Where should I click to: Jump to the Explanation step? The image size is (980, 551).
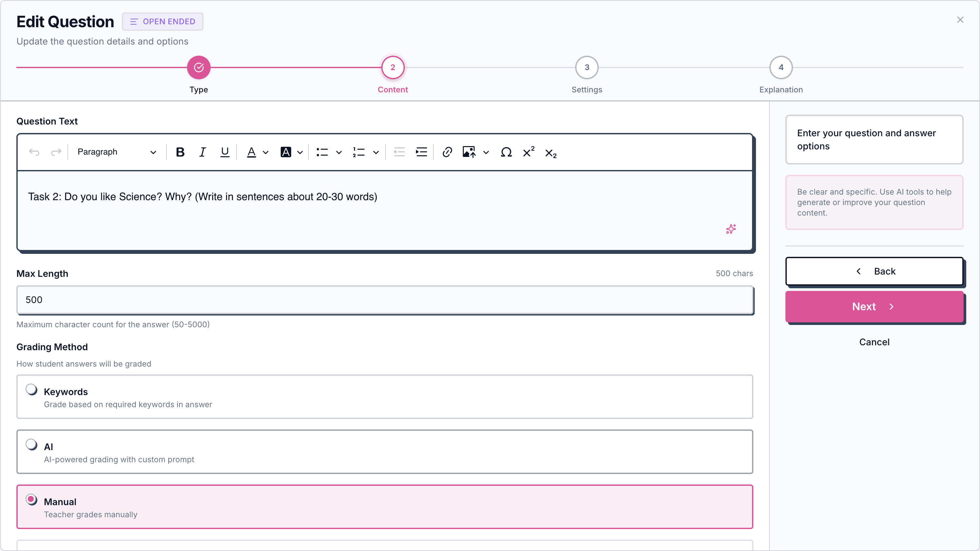point(781,68)
